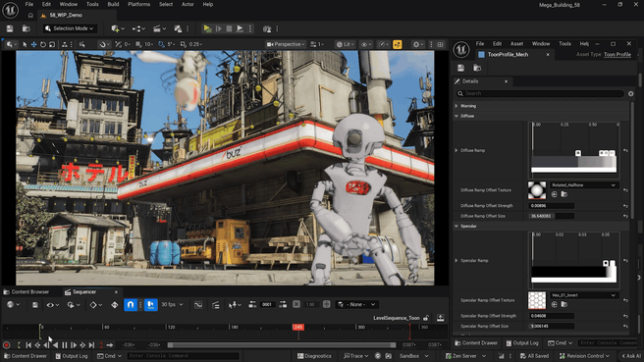The height and width of the screenshot is (362, 644).
Task: Open the Lit view mode dropdown
Action: click(345, 44)
